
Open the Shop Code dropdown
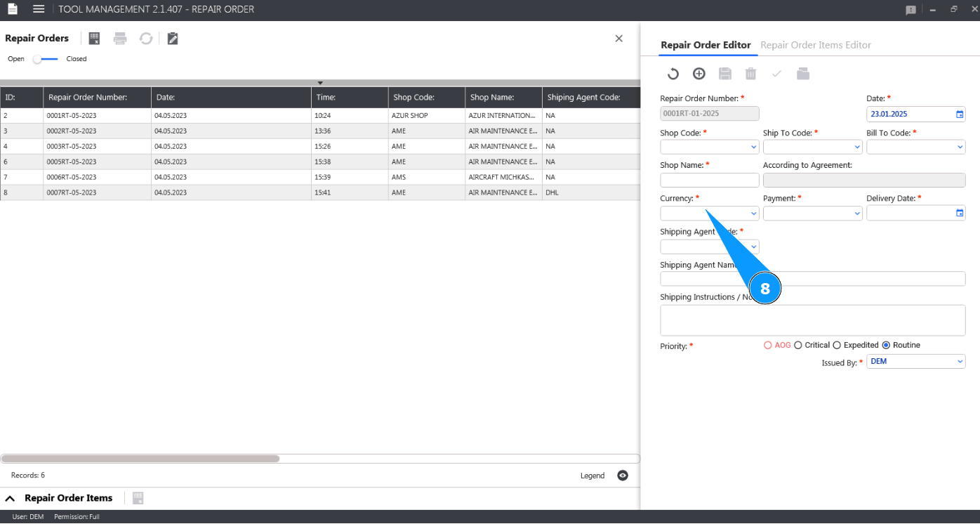pyautogui.click(x=710, y=148)
